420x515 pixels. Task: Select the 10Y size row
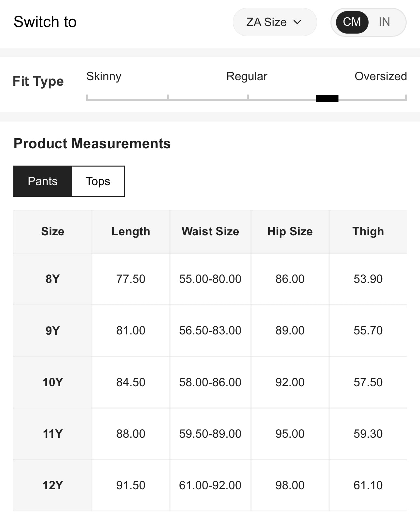53,382
